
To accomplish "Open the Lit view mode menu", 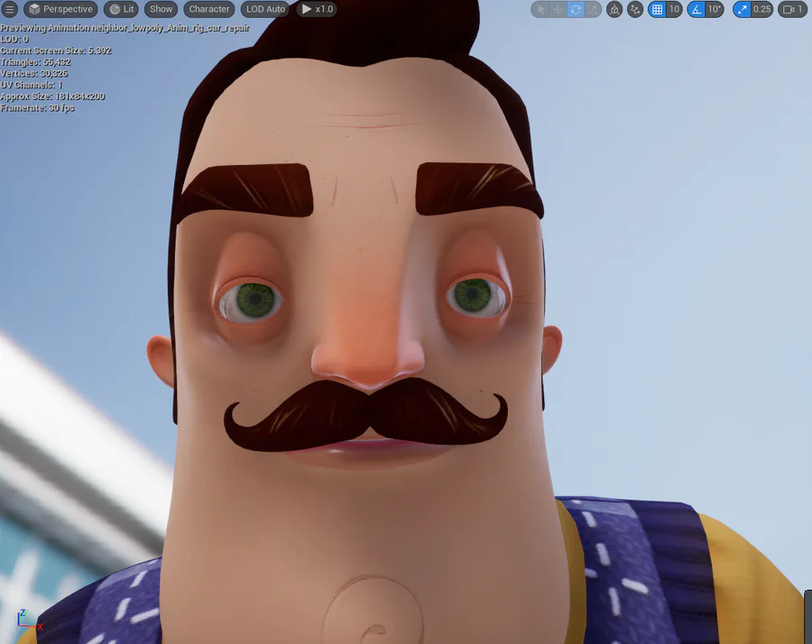I will [x=122, y=9].
